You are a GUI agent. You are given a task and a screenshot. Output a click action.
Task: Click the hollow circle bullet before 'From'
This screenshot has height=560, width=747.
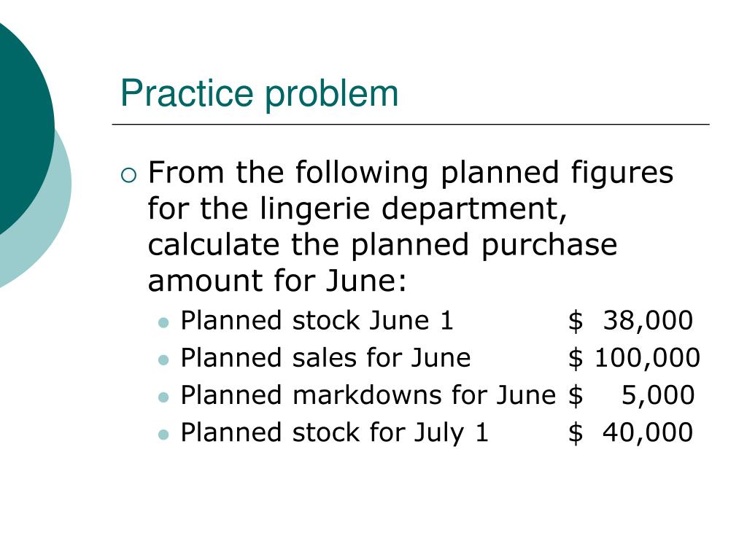click(128, 175)
